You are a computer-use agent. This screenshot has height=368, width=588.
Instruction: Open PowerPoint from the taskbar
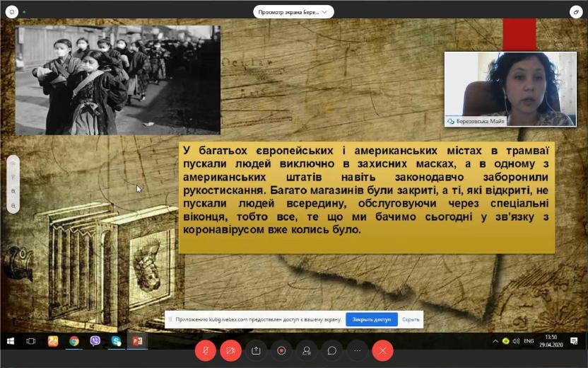[x=137, y=341]
